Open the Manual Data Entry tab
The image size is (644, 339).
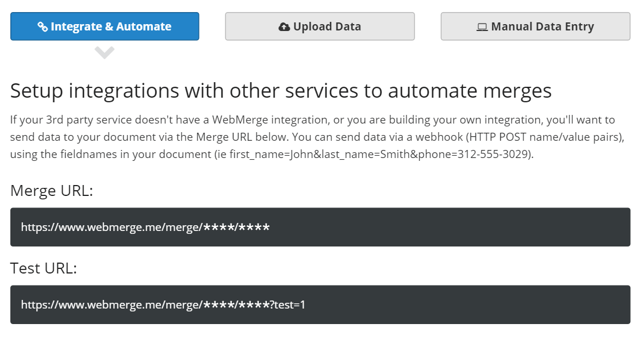(x=535, y=26)
